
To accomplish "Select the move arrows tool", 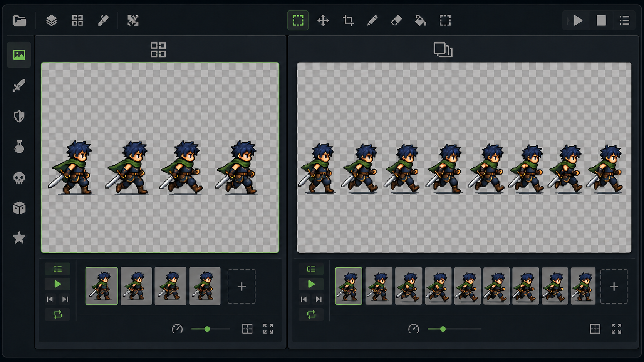I will [x=323, y=20].
